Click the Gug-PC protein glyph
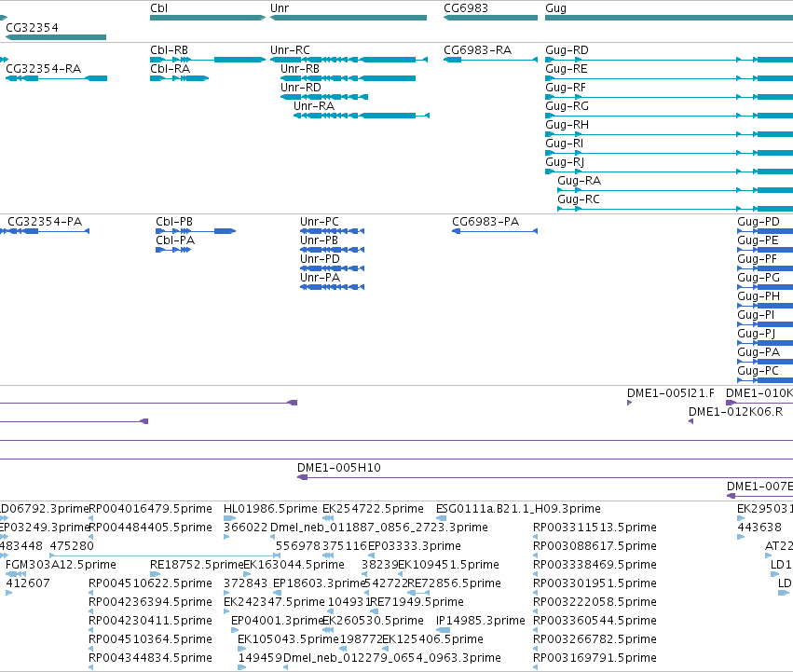The height and width of the screenshot is (672, 793). (765, 380)
